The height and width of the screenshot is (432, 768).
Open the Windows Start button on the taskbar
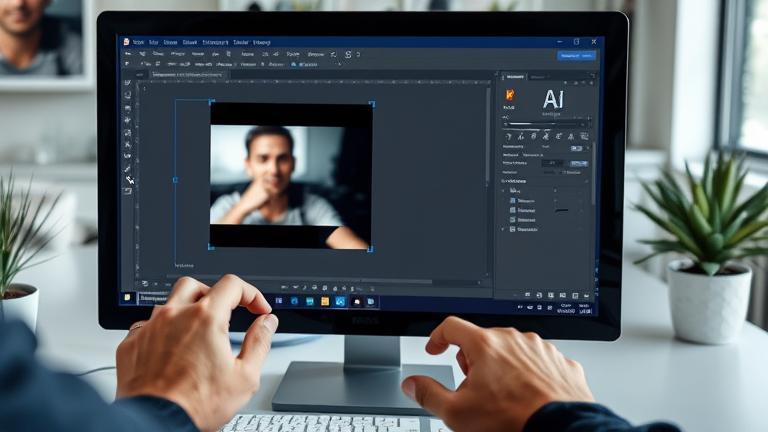127,297
